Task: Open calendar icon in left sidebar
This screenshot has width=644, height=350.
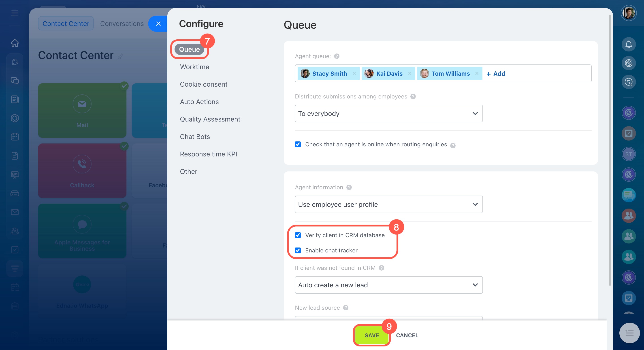Action: 15,137
